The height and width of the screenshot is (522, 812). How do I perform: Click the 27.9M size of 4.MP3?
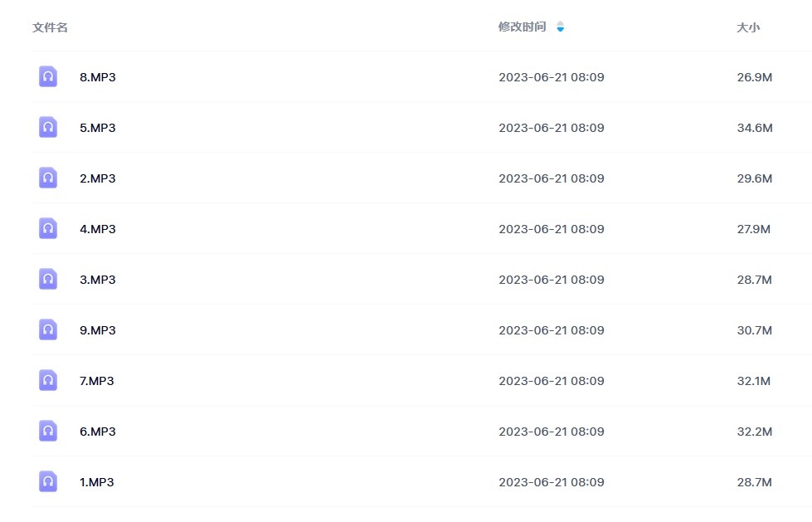click(x=753, y=229)
